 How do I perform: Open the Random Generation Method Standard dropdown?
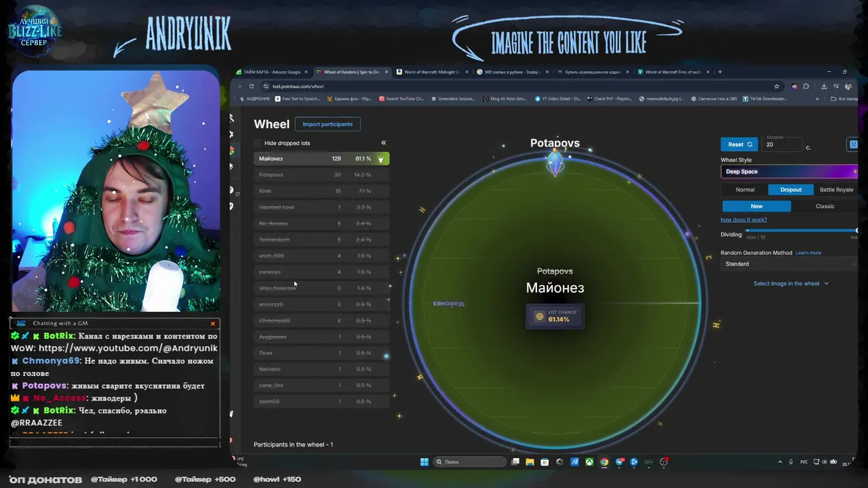[789, 264]
